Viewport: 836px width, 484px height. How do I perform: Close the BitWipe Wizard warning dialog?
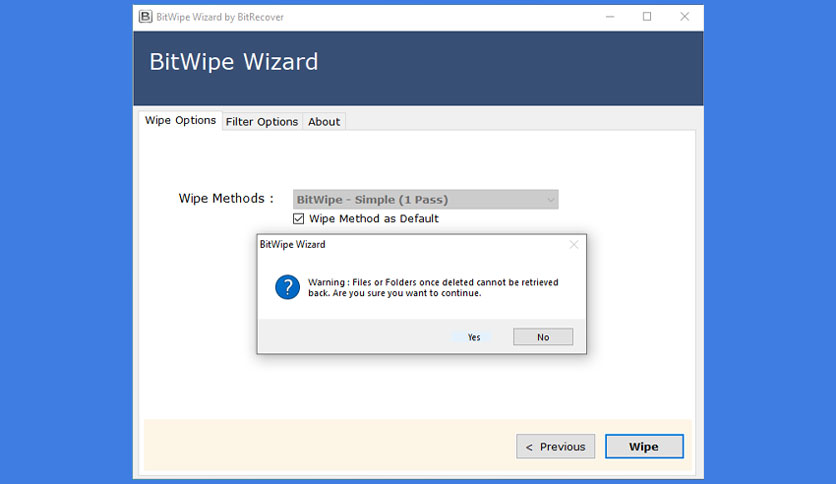(x=574, y=245)
